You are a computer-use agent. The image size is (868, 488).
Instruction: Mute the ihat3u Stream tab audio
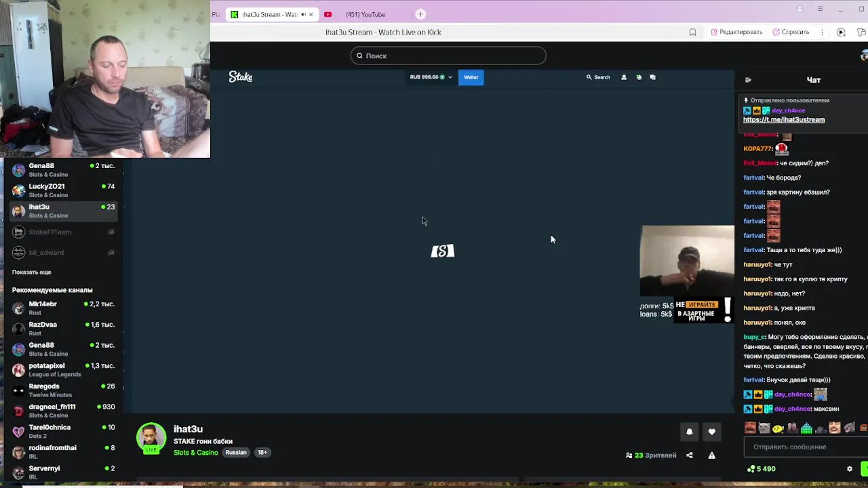pyautogui.click(x=303, y=14)
